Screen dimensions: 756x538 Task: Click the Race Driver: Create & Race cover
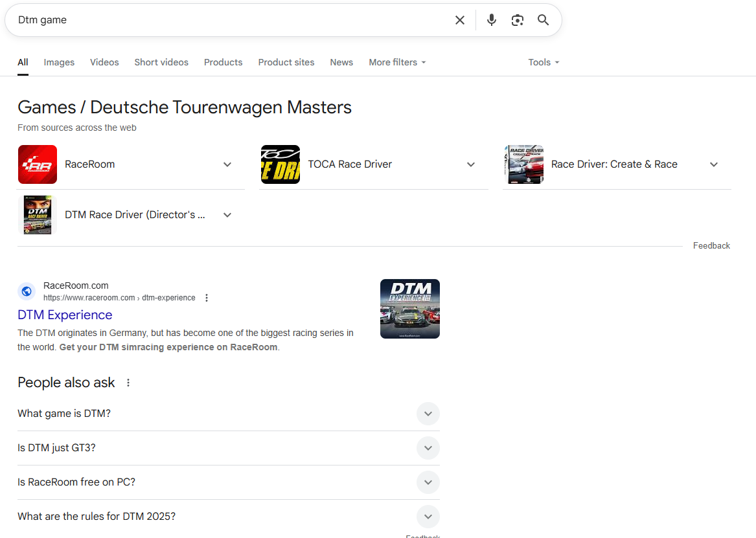click(x=524, y=164)
